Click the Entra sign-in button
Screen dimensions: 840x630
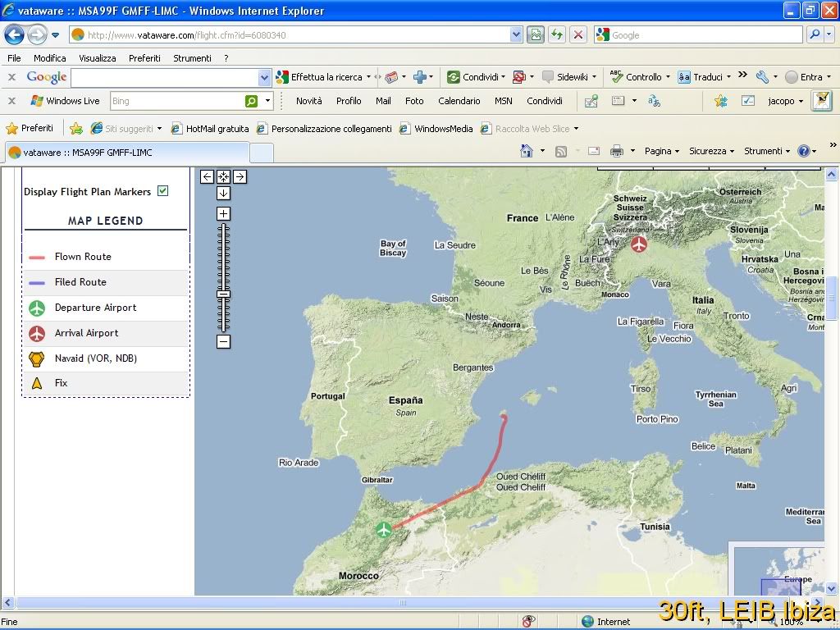click(x=808, y=77)
